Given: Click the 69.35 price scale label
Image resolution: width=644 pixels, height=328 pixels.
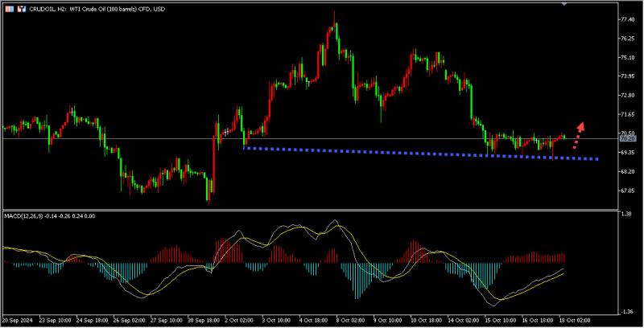Looking at the screenshot, I should [629, 152].
